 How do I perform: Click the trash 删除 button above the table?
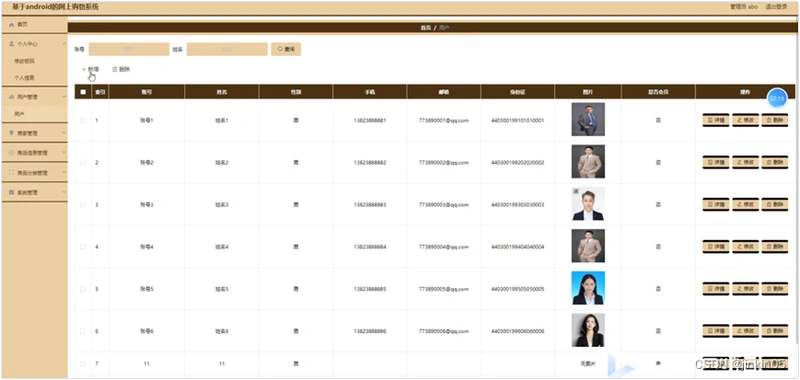point(121,69)
